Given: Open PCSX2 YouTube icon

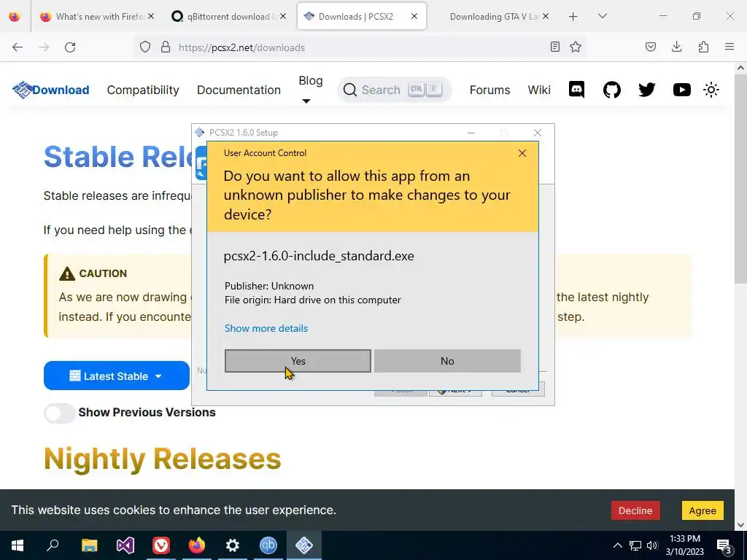Looking at the screenshot, I should pos(682,90).
